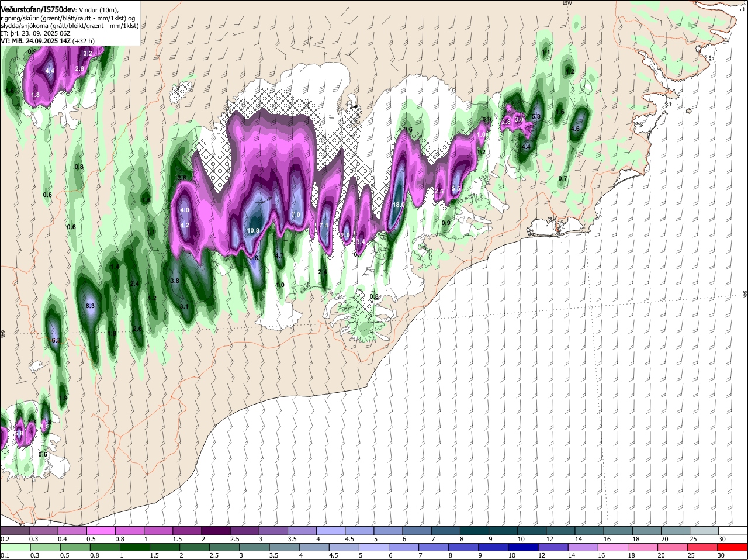Click the 0.2 label in the legend
The width and height of the screenshot is (748, 560).
[x=4, y=539]
